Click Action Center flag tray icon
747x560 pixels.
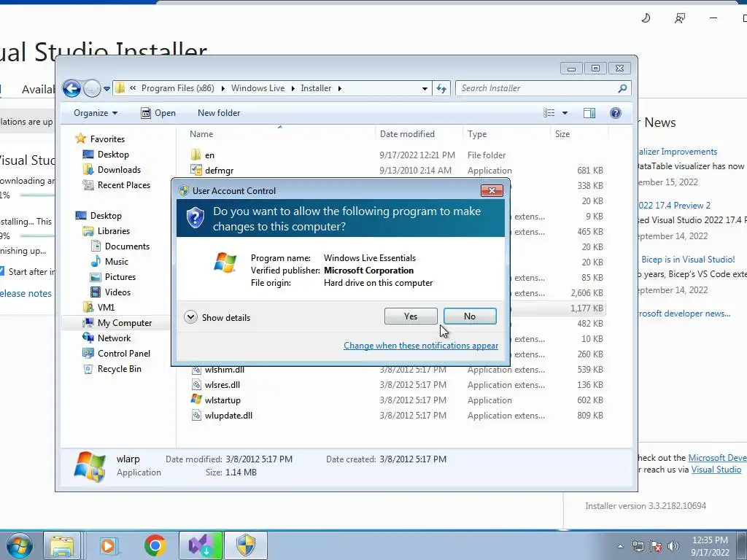tap(656, 546)
